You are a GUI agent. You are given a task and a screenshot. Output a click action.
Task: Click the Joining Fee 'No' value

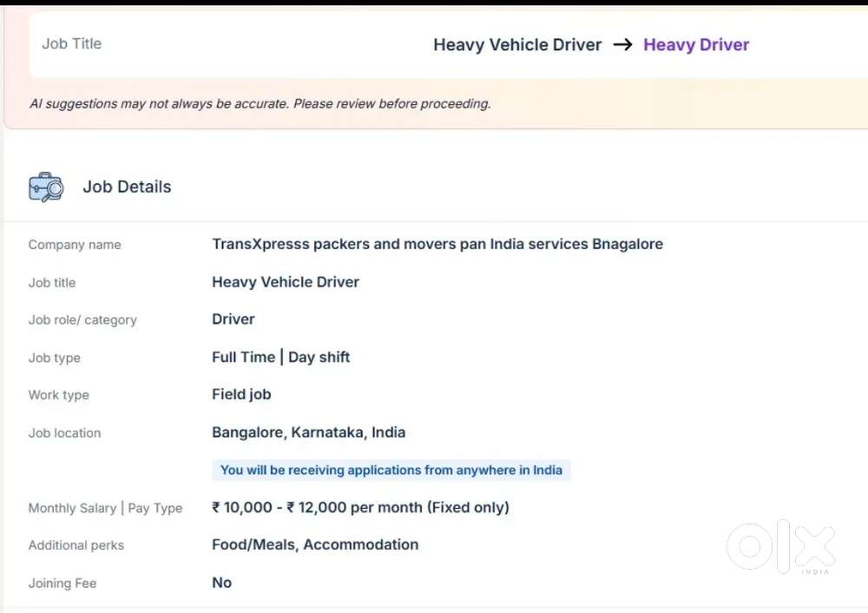click(222, 583)
